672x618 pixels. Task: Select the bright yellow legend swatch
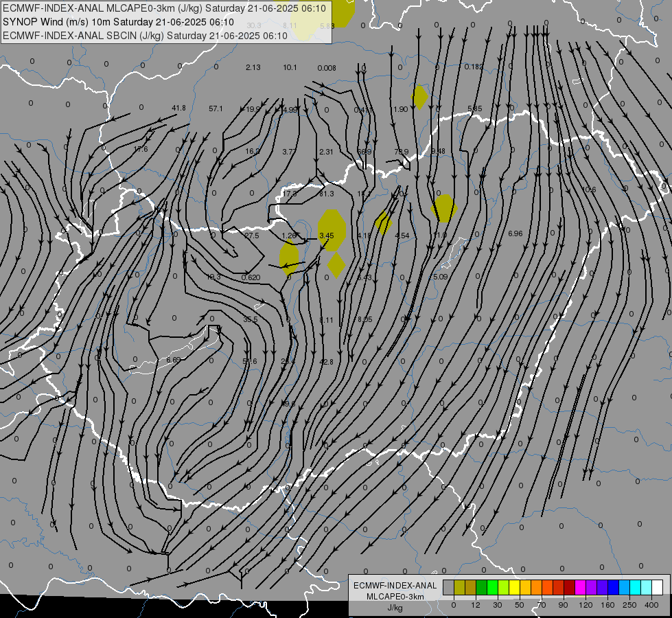point(514,588)
